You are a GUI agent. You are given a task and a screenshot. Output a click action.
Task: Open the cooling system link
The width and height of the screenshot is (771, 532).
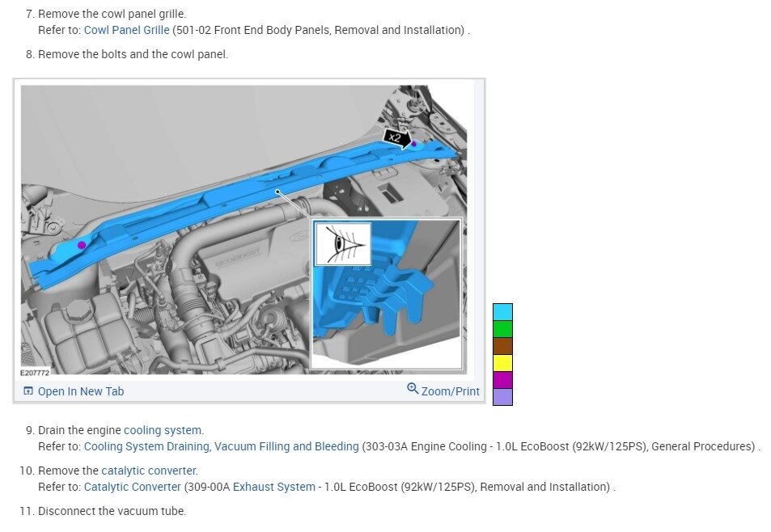coord(163,430)
